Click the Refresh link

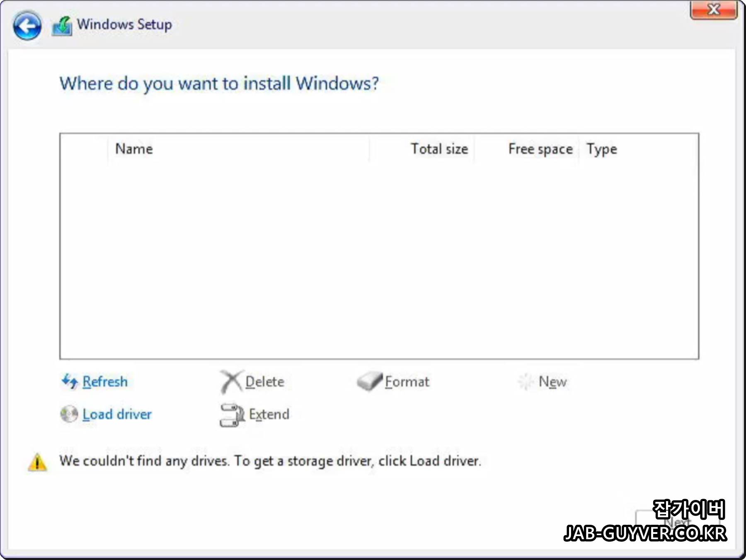click(x=105, y=381)
